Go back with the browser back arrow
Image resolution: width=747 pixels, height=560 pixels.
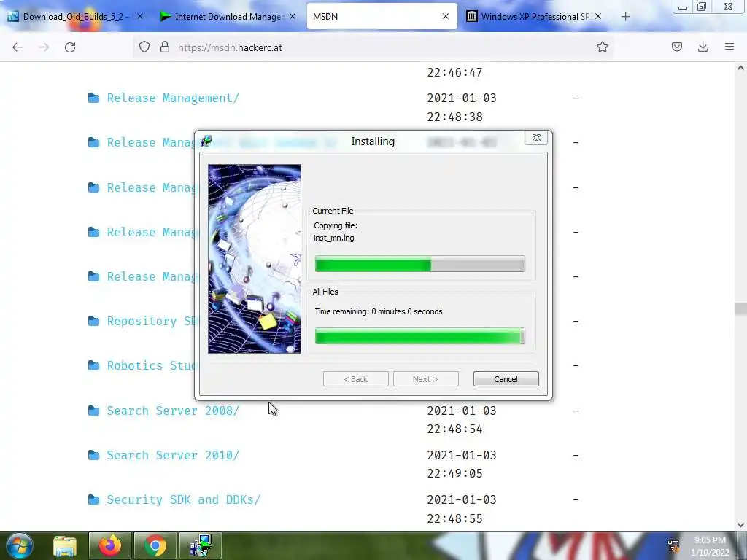18,47
